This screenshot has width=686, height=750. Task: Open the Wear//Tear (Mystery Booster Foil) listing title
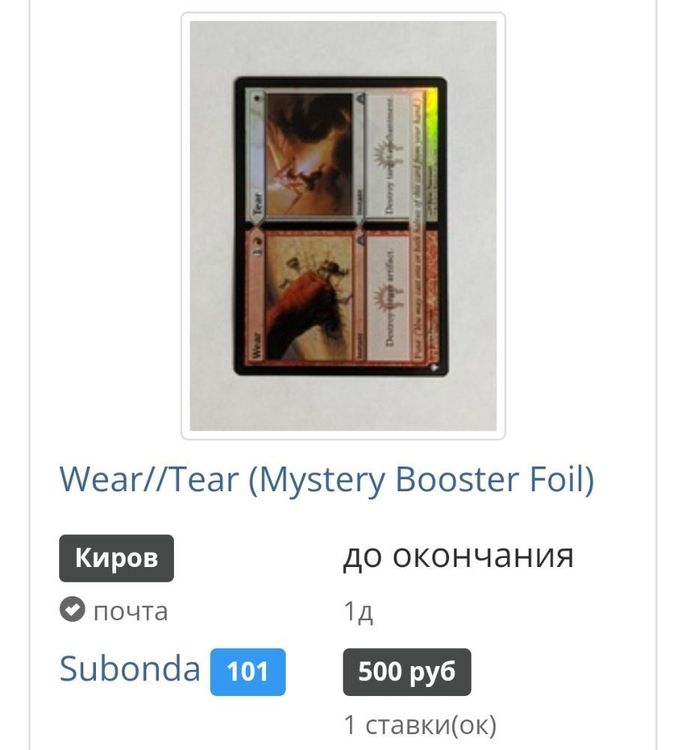[x=327, y=479]
